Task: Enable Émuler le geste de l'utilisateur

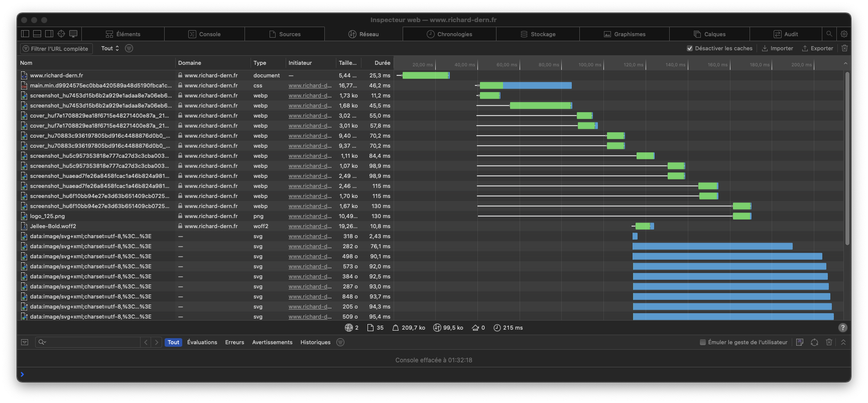Action: [703, 342]
